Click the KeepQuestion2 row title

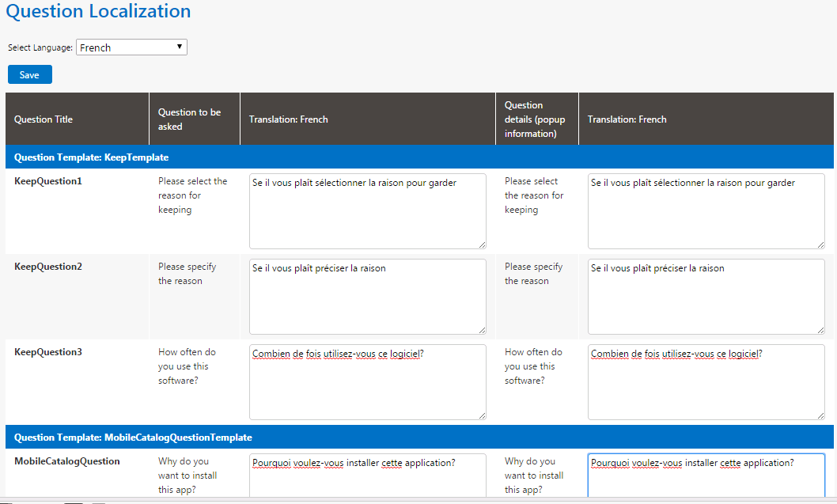click(48, 267)
